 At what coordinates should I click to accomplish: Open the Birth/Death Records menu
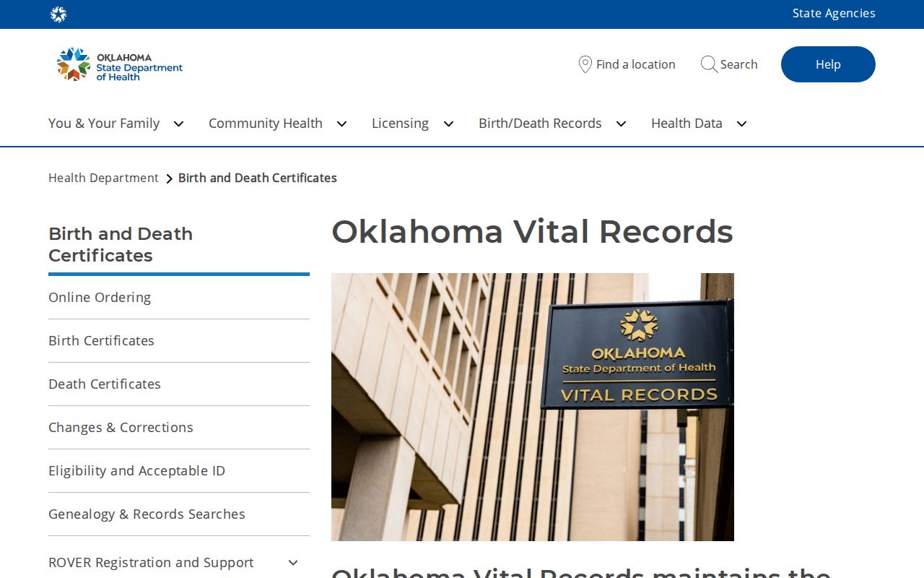pos(540,124)
